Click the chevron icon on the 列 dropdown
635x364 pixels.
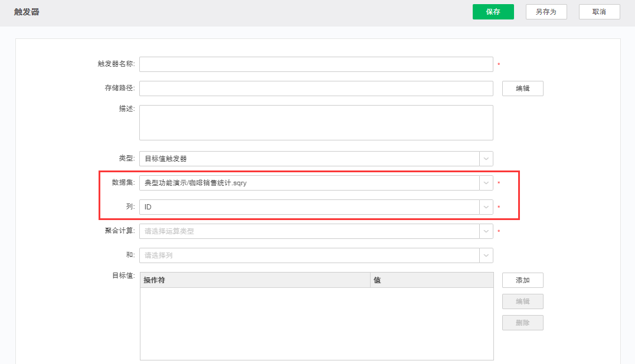[x=486, y=206]
